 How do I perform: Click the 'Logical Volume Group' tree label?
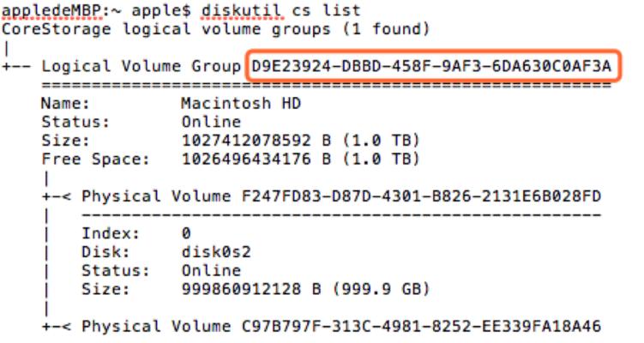pos(141,66)
